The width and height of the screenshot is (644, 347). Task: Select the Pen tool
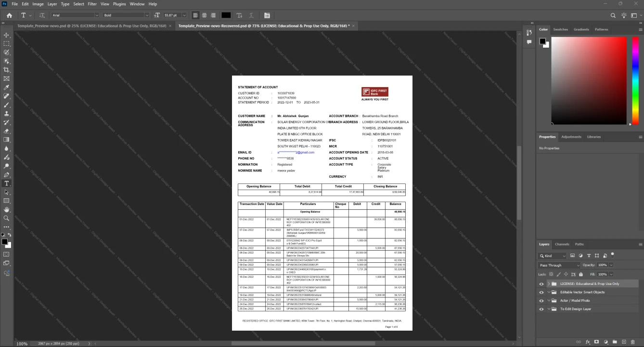click(7, 175)
